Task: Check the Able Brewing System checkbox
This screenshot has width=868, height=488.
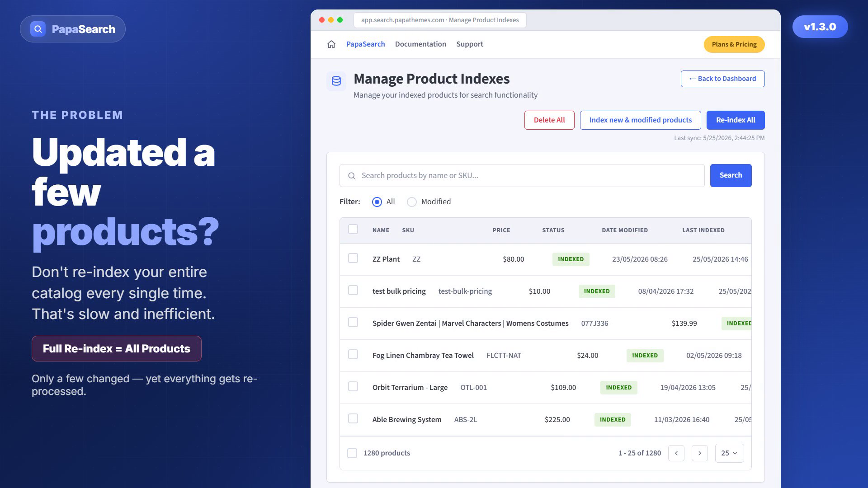Action: [x=353, y=418]
